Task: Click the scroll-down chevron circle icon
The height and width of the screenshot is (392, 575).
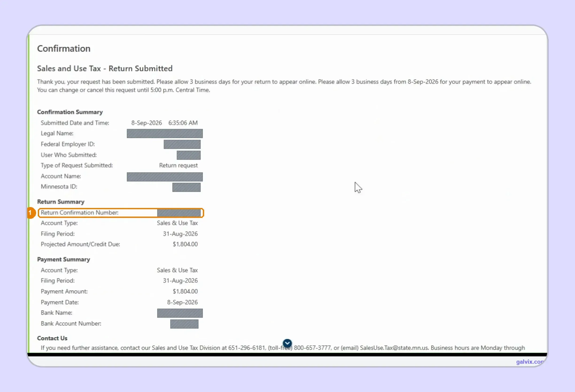Action: pyautogui.click(x=287, y=343)
